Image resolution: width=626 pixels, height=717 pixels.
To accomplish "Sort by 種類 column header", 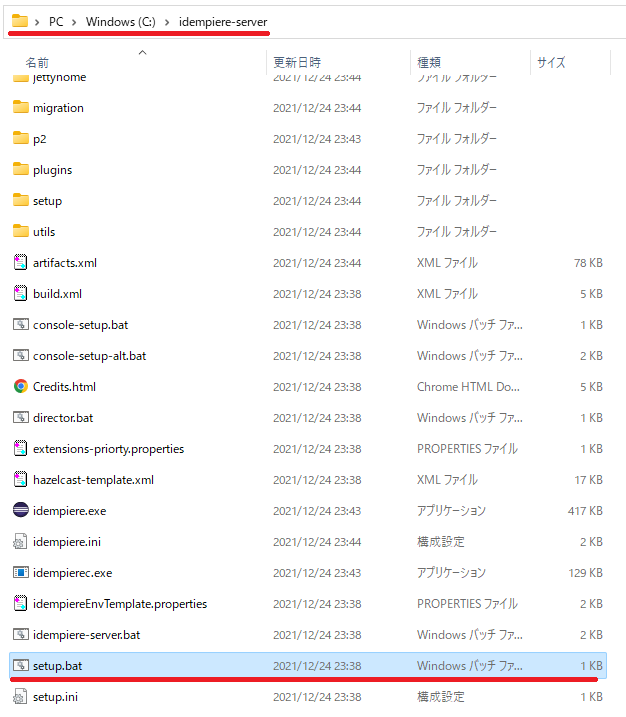I will (429, 62).
